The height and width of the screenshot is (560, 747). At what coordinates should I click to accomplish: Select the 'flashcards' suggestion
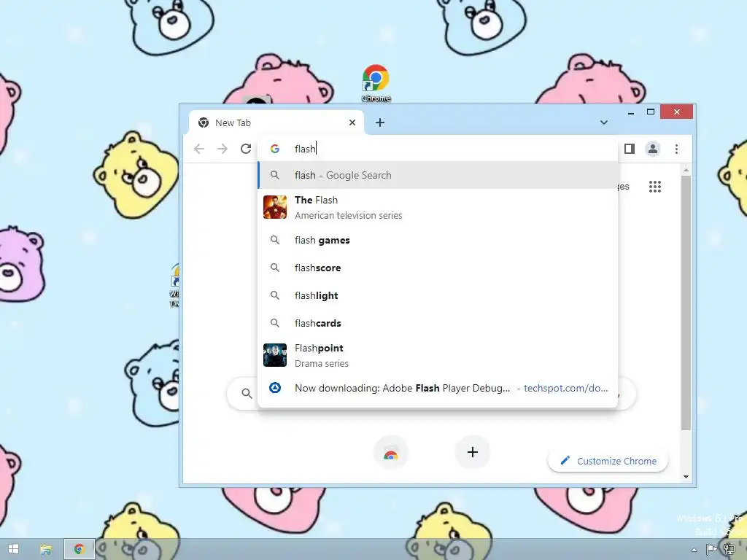point(438,323)
